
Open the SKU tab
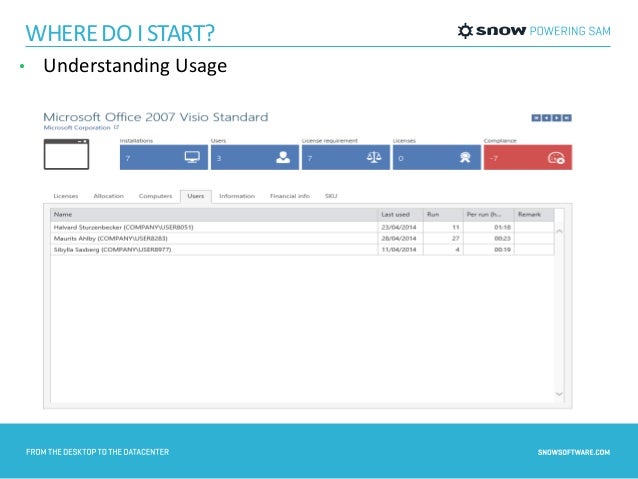point(331,196)
